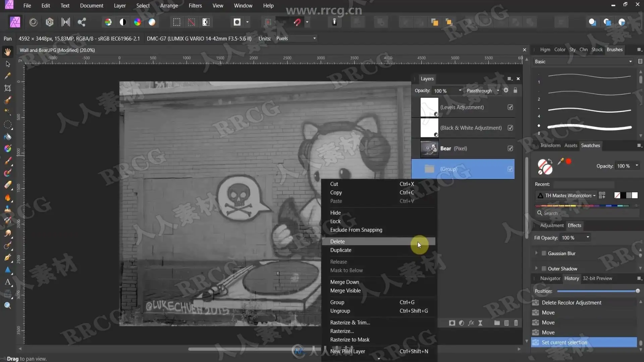
Task: Apply Auto Colors from toolbar
Action: 138,22
